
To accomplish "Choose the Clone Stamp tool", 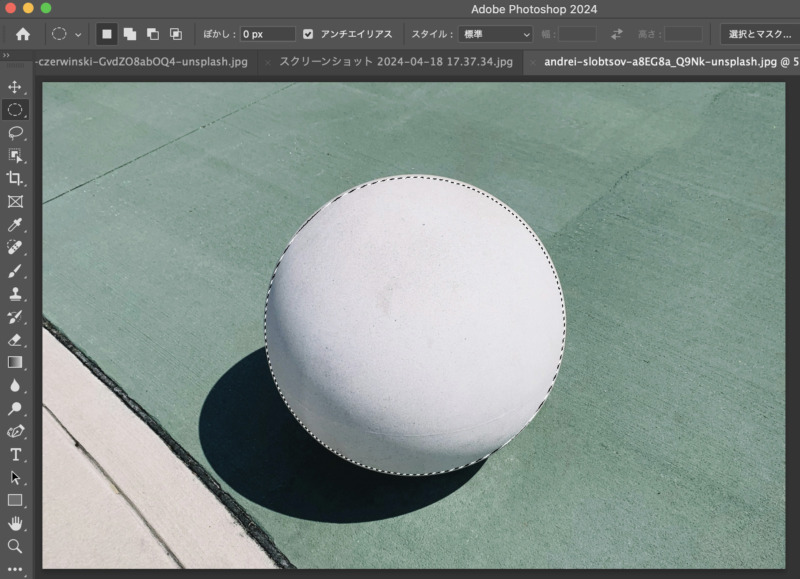I will tap(15, 295).
